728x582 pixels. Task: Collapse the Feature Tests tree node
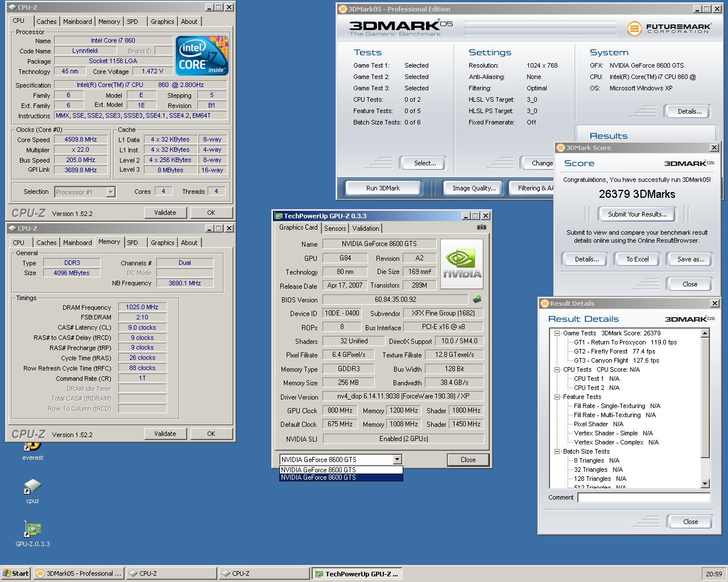[x=557, y=397]
